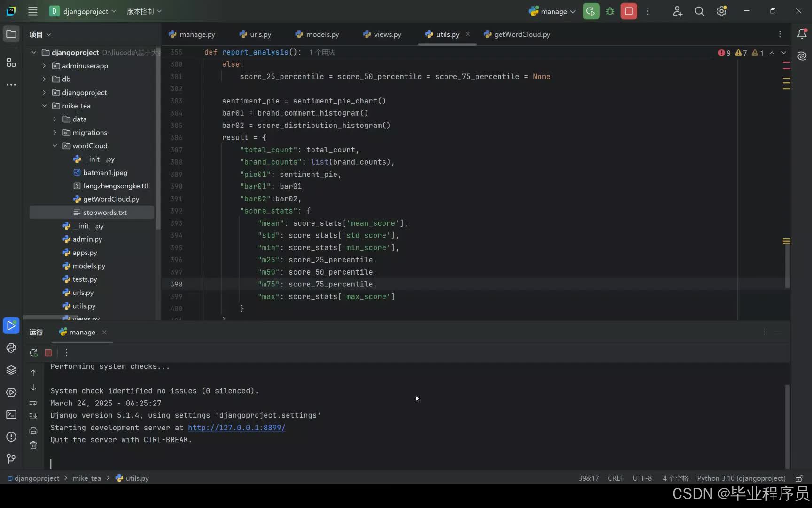Open the Python Packages tool window
812x508 pixels.
click(x=11, y=370)
